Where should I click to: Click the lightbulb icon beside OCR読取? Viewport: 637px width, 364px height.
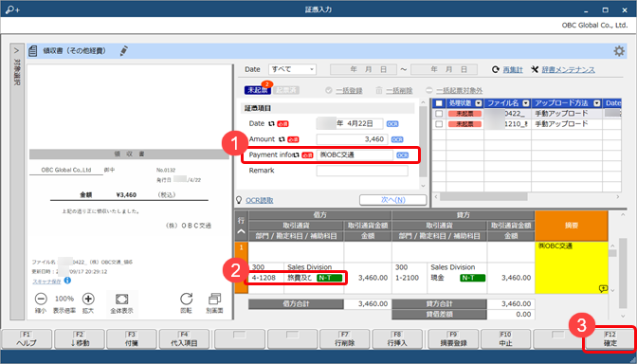click(x=239, y=200)
